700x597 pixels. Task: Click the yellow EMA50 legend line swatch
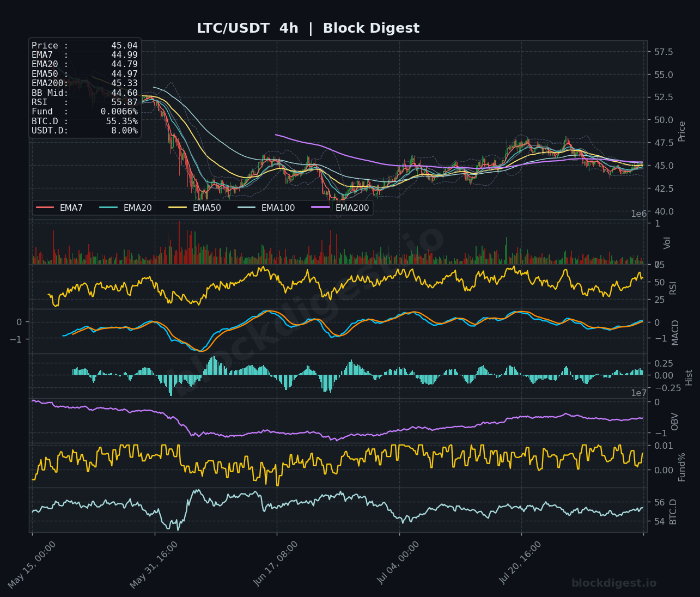(178, 208)
